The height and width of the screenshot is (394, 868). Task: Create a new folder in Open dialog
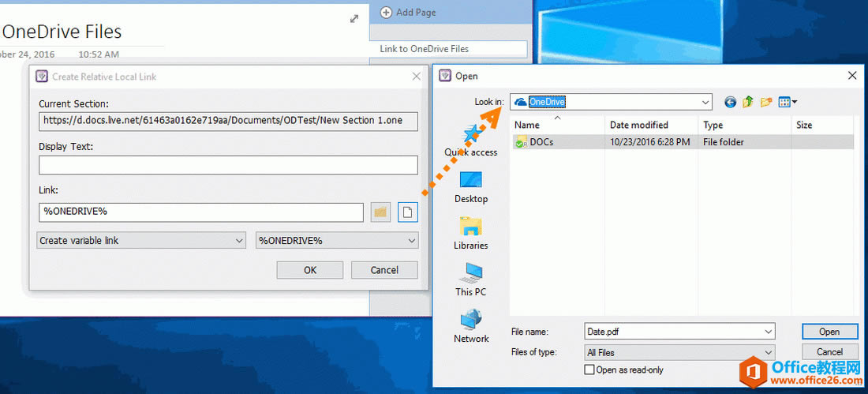pyautogui.click(x=765, y=102)
